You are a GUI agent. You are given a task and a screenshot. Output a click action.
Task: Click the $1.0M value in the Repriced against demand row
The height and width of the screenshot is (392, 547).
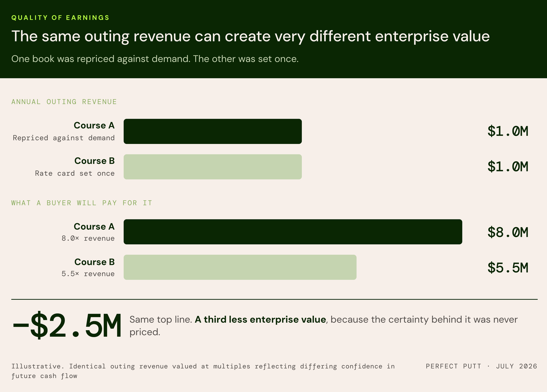tap(508, 131)
